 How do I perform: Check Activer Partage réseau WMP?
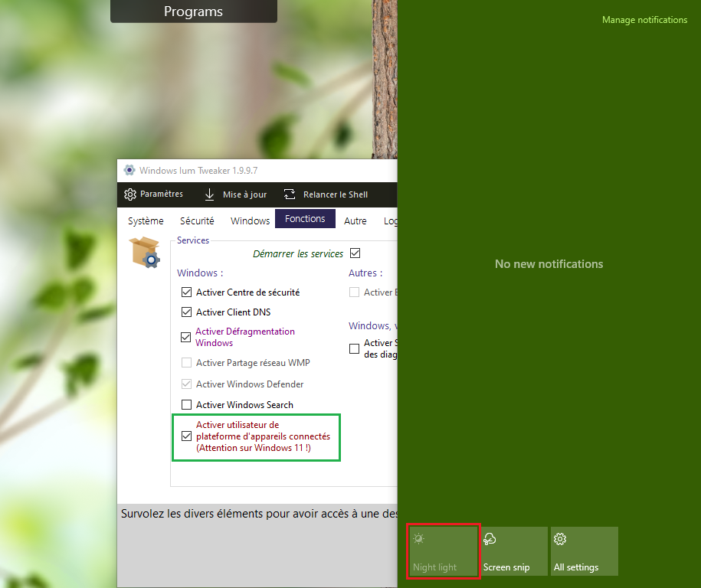pyautogui.click(x=186, y=362)
